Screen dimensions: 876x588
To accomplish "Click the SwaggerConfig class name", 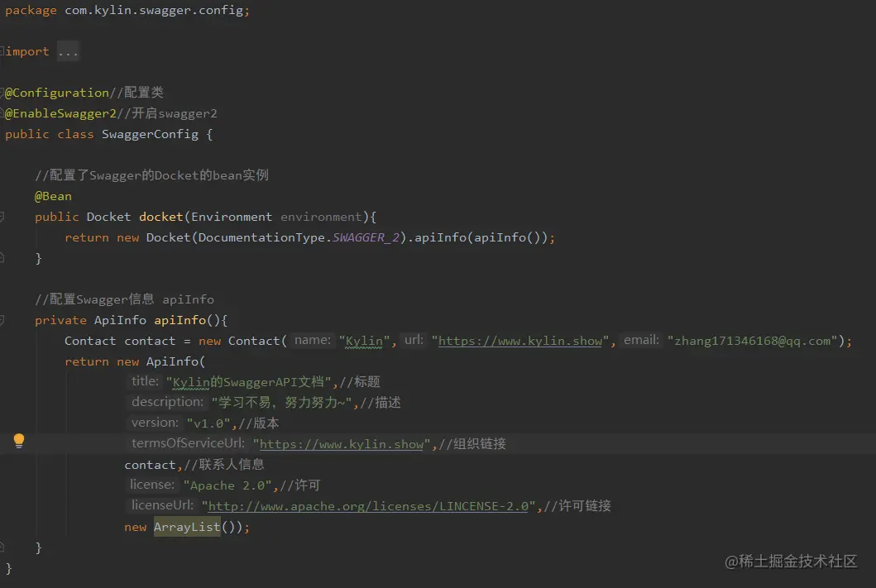I will (x=150, y=134).
